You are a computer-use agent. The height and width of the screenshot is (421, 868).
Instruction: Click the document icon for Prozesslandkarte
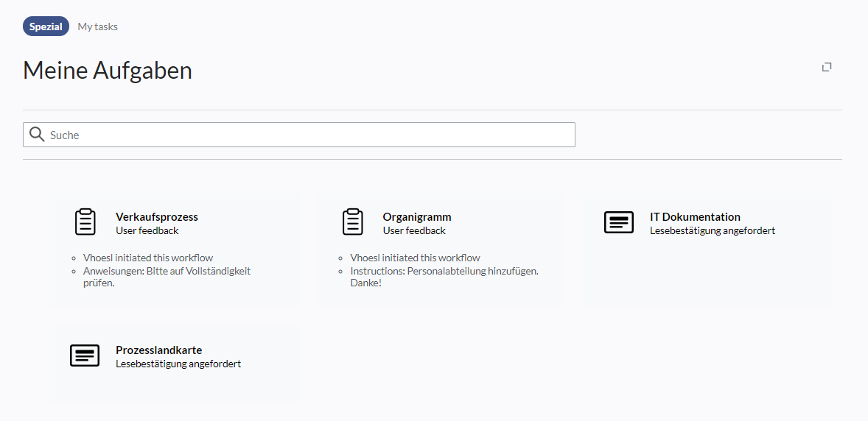pyautogui.click(x=85, y=355)
